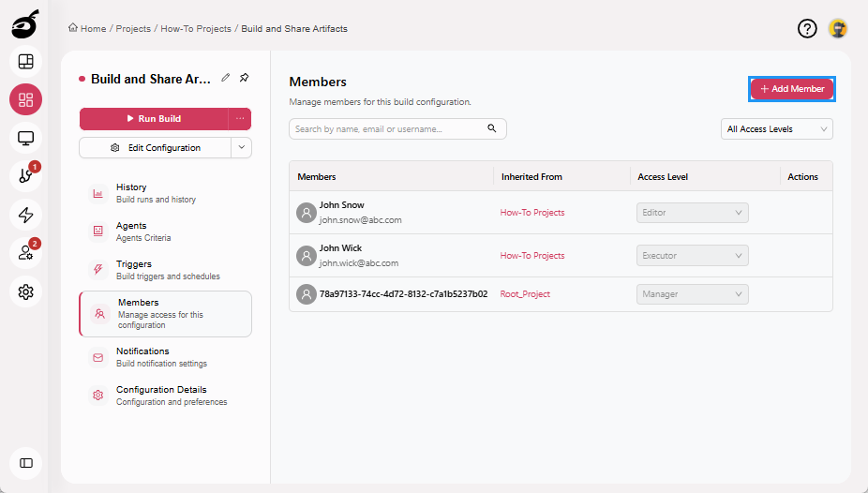The height and width of the screenshot is (493, 868).
Task: Click the search magnifier icon
Action: click(x=491, y=128)
